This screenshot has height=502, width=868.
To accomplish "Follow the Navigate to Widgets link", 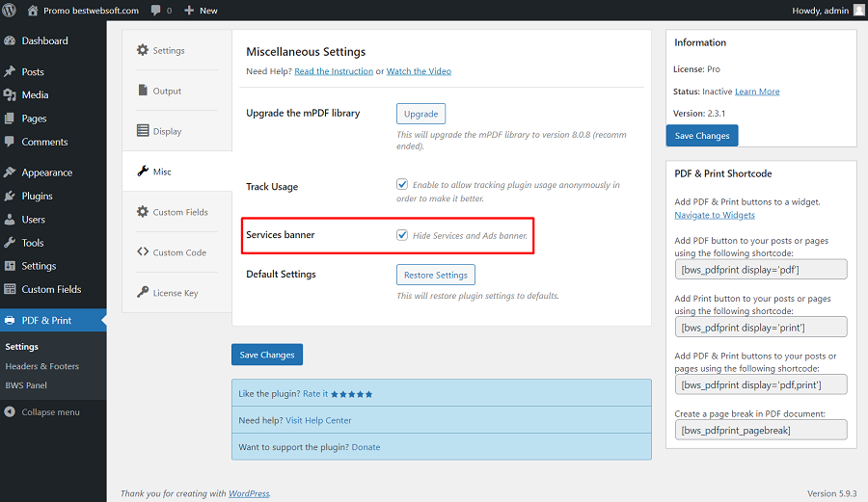I will click(714, 215).
